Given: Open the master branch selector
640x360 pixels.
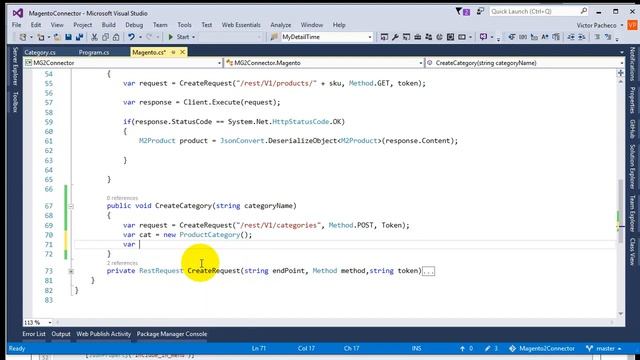Looking at the screenshot, I should tap(604, 348).
